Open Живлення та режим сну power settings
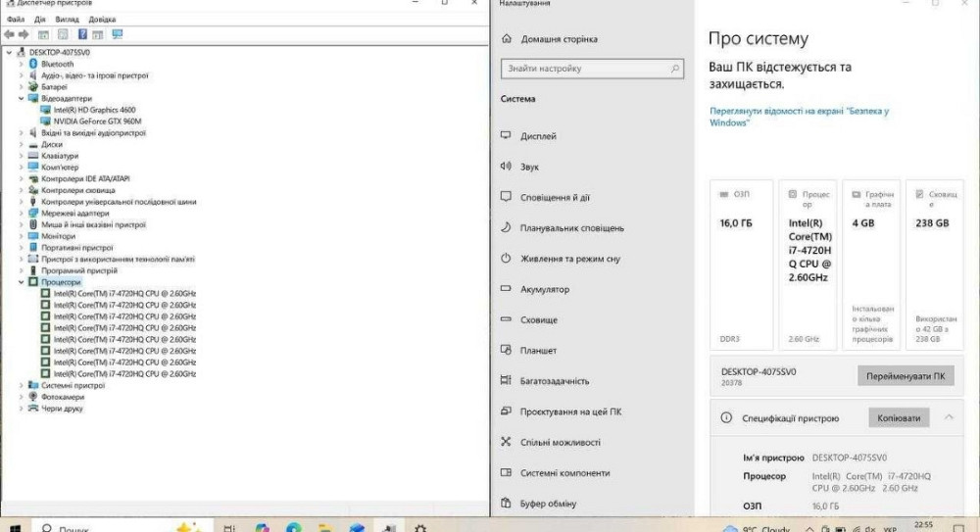Image resolution: width=980 pixels, height=532 pixels. (x=569, y=259)
